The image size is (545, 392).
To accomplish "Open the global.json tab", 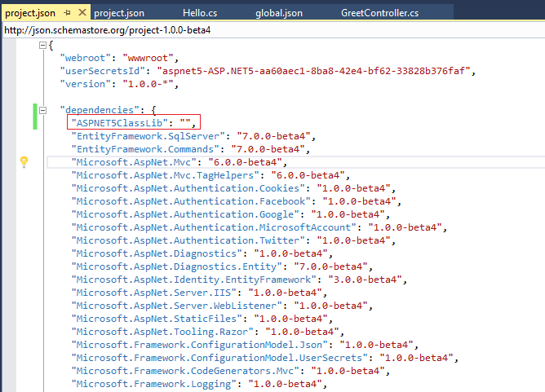I will point(279,13).
